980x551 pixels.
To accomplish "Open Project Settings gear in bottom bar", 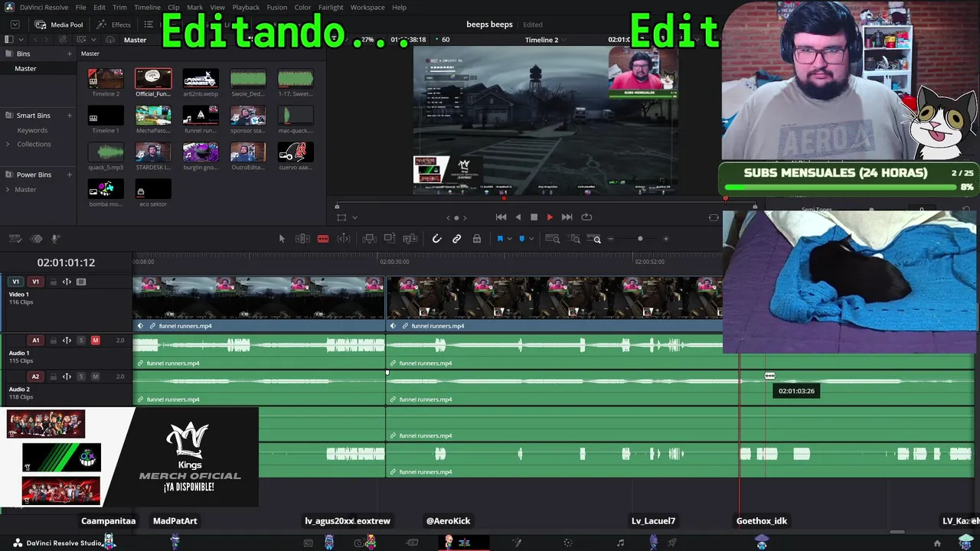I will pos(965,543).
